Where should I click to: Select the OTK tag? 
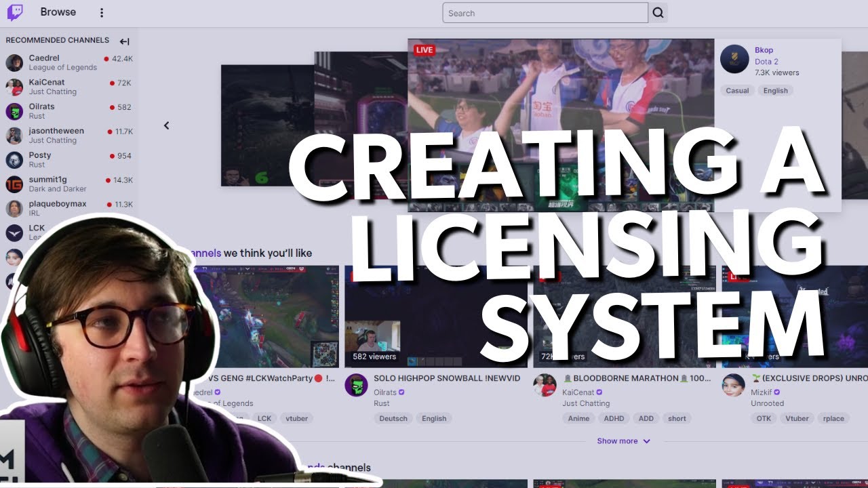point(764,419)
